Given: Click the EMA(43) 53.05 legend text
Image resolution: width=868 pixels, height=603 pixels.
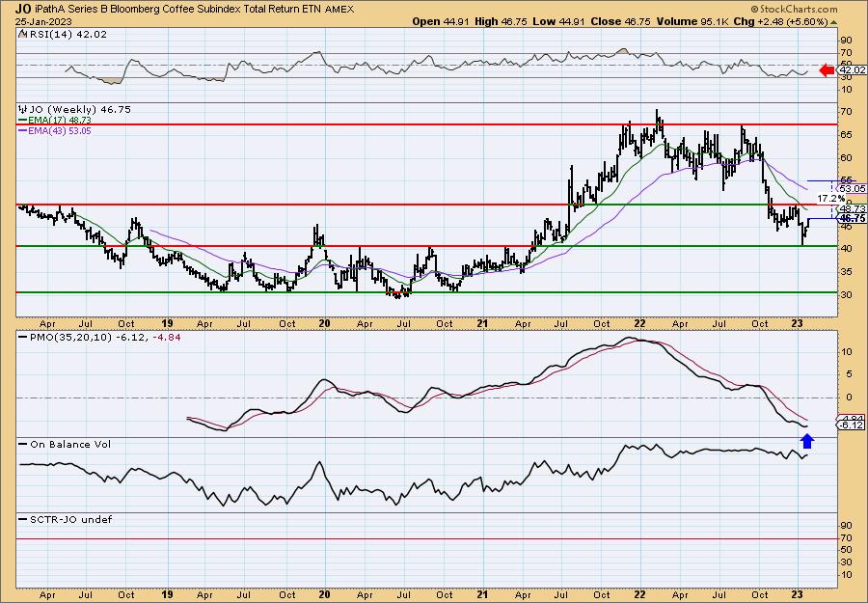Looking at the screenshot, I should tap(60, 131).
